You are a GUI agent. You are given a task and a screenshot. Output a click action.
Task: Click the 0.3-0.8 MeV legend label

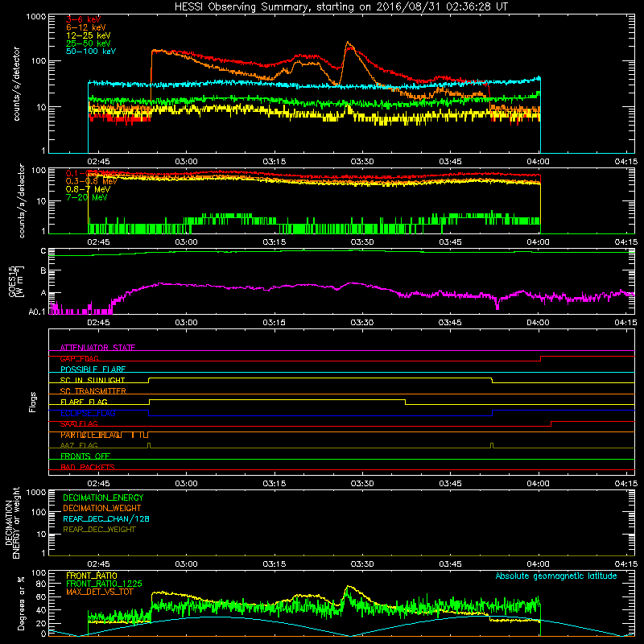pos(91,181)
